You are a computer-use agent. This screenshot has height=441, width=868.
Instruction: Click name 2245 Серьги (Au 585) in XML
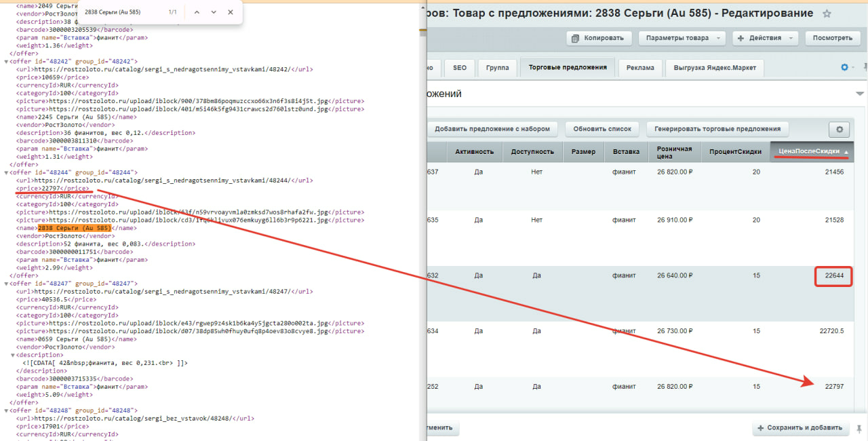coord(75,117)
